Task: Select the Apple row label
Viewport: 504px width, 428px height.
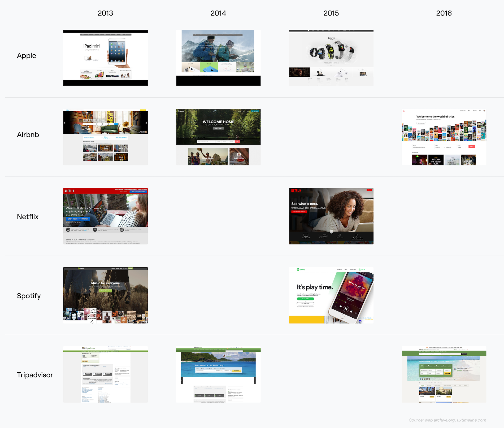Action: [x=27, y=56]
